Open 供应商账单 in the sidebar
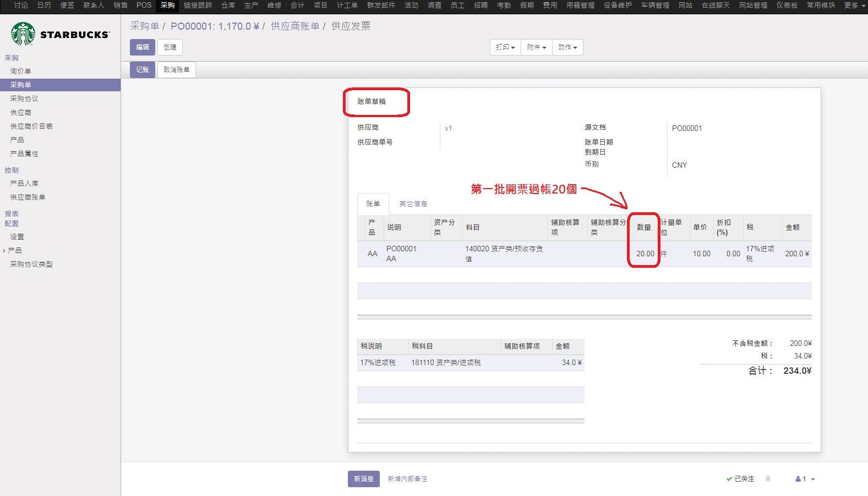 (28, 197)
